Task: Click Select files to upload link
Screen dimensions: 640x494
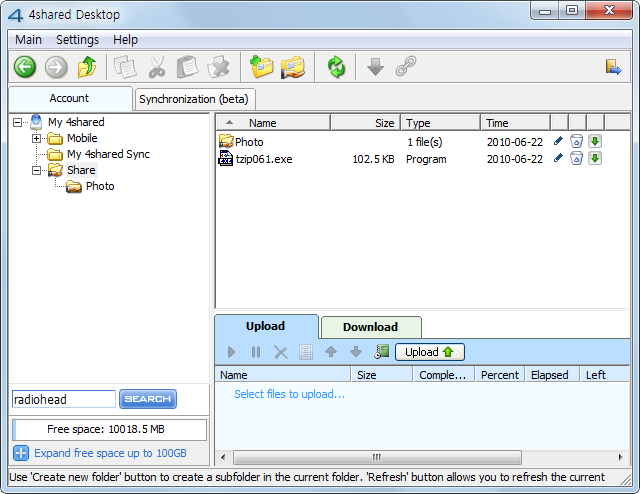Action: click(289, 394)
